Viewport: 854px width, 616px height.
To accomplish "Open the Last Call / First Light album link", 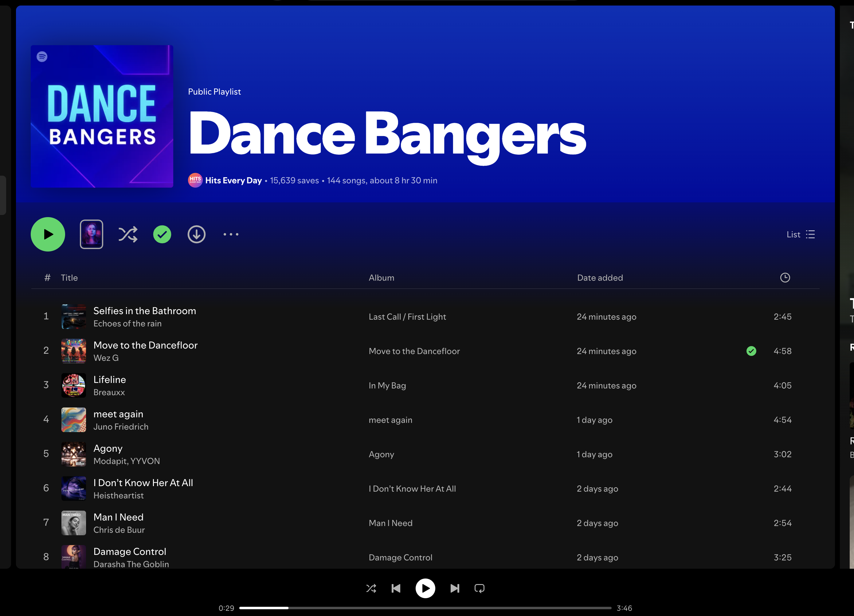I will click(407, 317).
